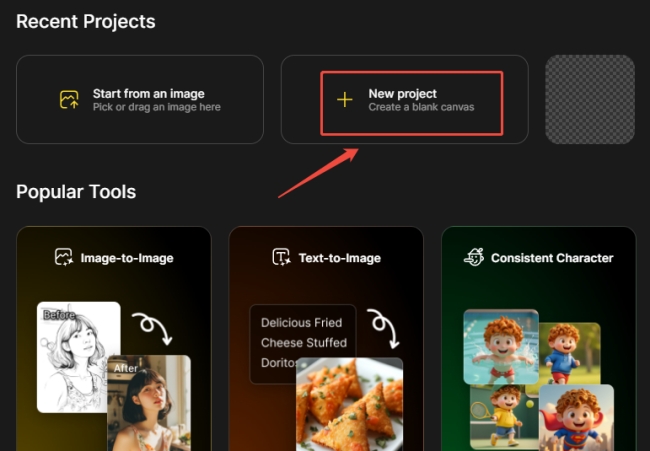Click curved arrow in Image-to-Image card
Screen dimensions: 650x451
click(x=153, y=327)
